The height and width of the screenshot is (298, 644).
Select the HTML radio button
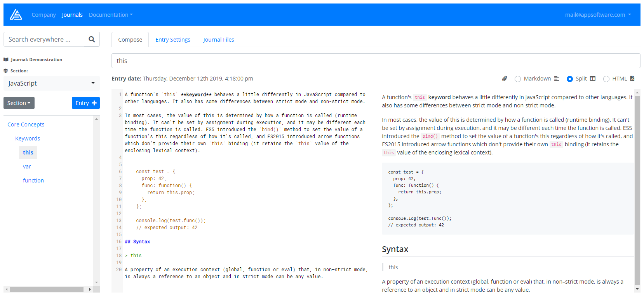pos(606,79)
